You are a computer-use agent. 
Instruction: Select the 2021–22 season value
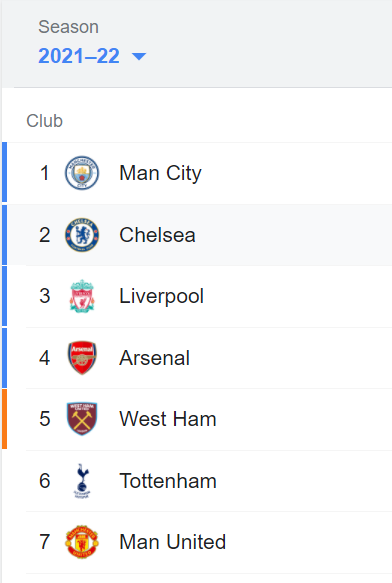[x=79, y=56]
